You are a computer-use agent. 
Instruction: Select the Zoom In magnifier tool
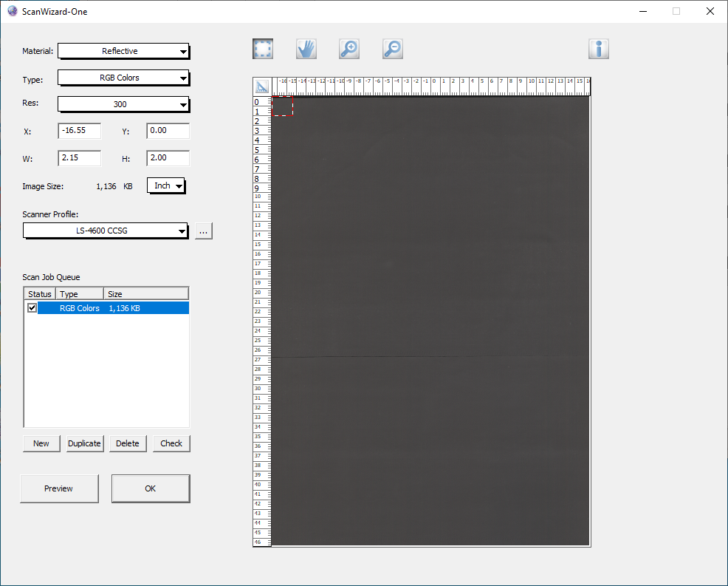tap(348, 48)
